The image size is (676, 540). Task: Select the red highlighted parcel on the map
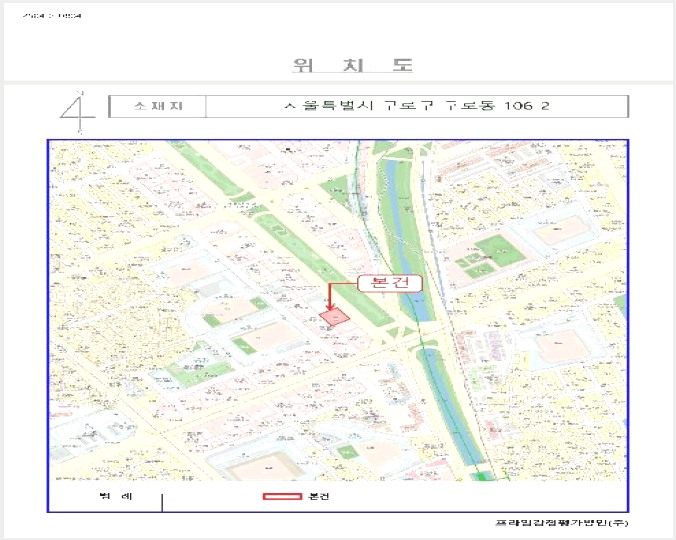click(335, 316)
